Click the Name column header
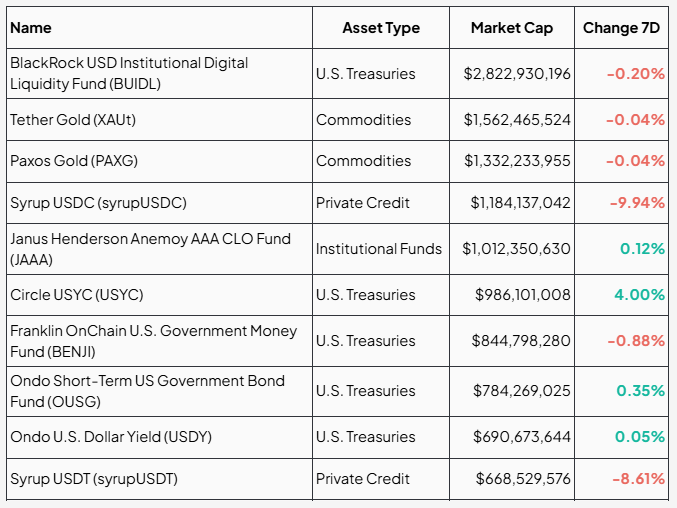This screenshot has height=508, width=677. [31, 28]
